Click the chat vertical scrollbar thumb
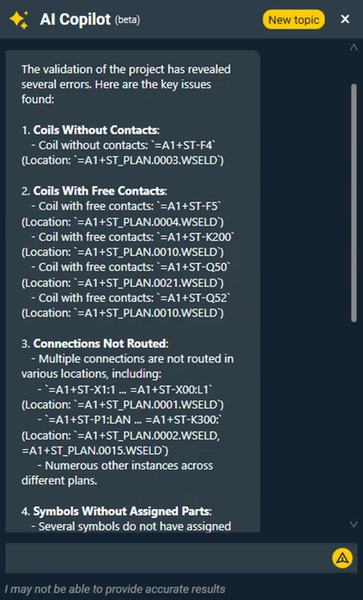The height and width of the screenshot is (600, 363). tap(354, 203)
